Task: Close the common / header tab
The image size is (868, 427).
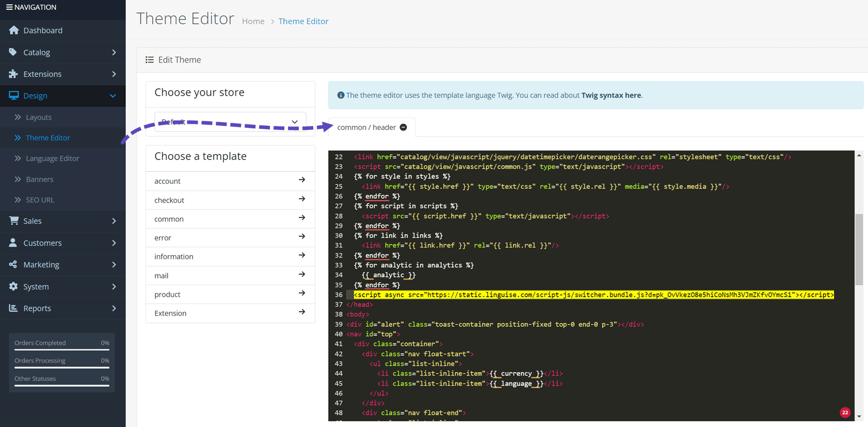Action: pyautogui.click(x=404, y=127)
